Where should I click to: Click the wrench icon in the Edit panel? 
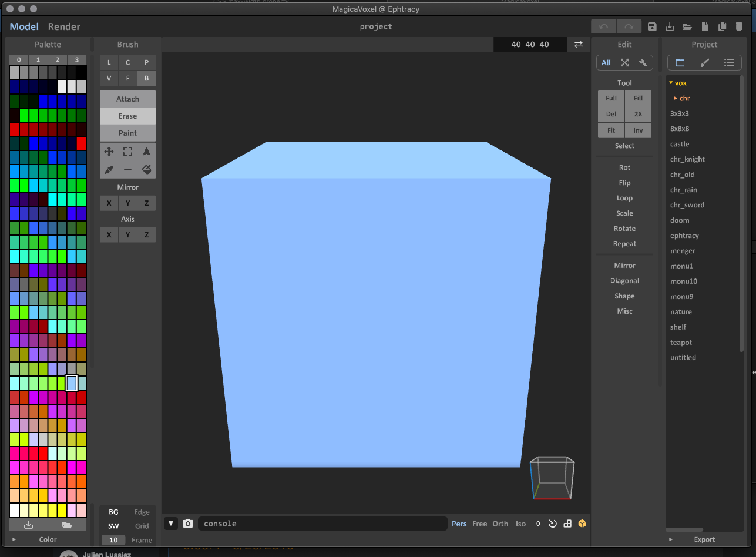(x=643, y=62)
